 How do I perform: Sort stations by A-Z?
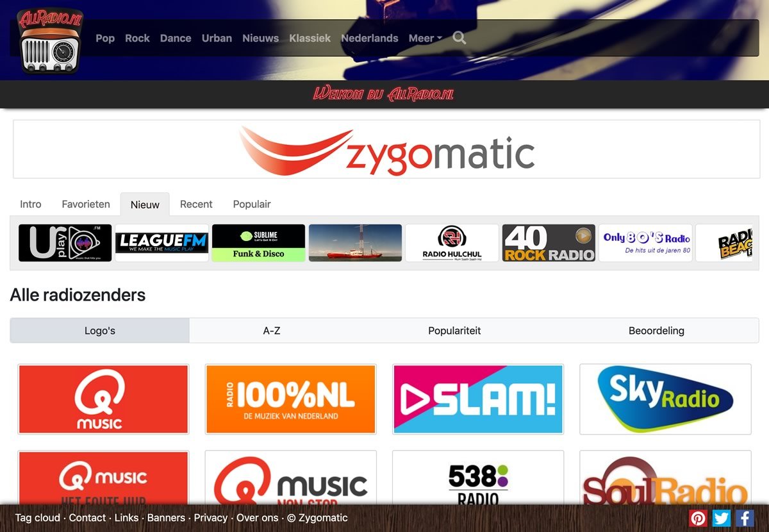(x=272, y=331)
